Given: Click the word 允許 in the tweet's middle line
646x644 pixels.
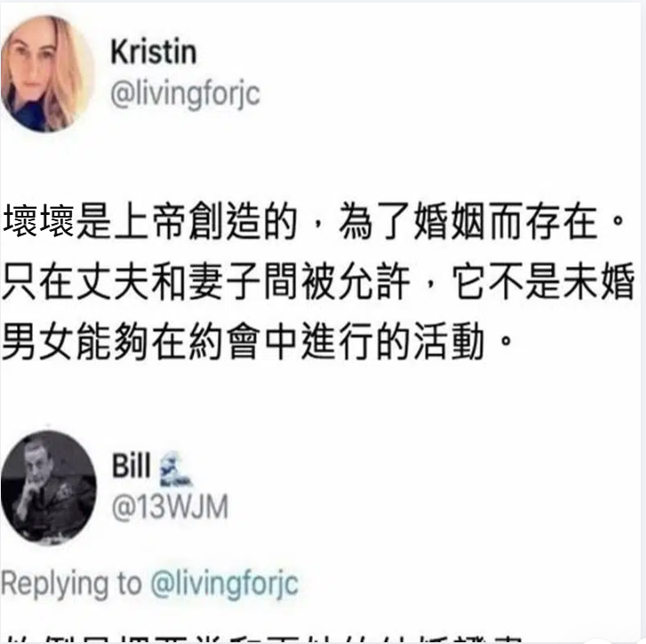Looking at the screenshot, I should [x=375, y=282].
